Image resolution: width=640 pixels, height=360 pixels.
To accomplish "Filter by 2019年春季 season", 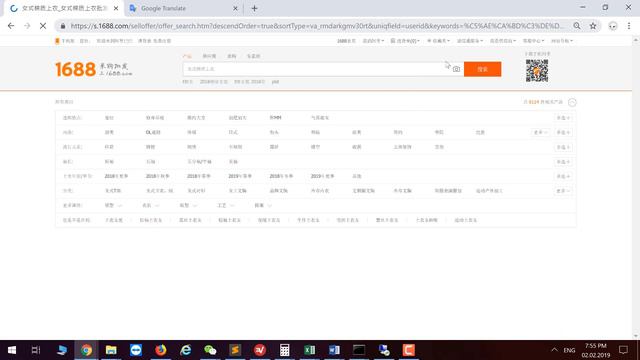I will pos(240,176).
